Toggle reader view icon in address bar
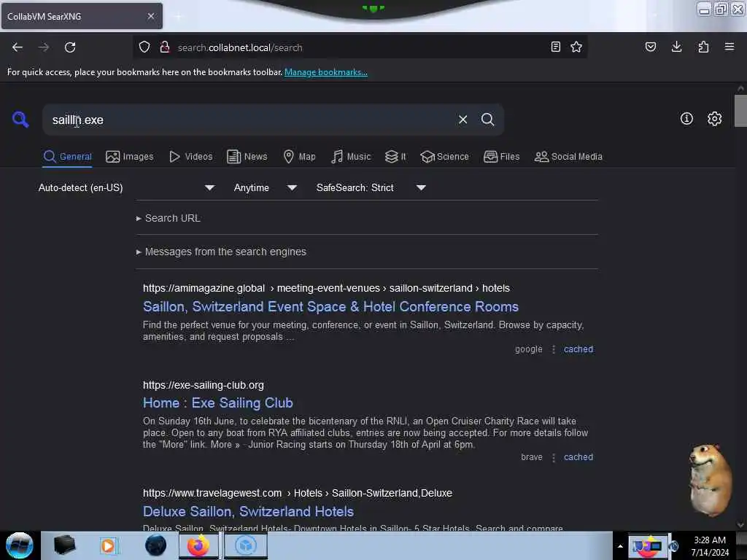747x560 pixels. 555,47
